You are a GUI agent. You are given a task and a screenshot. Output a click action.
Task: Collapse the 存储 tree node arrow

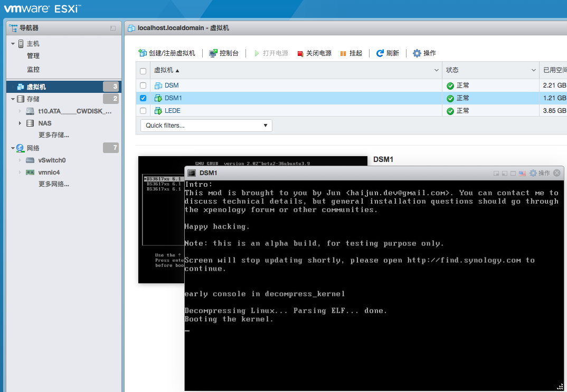pyautogui.click(x=13, y=99)
